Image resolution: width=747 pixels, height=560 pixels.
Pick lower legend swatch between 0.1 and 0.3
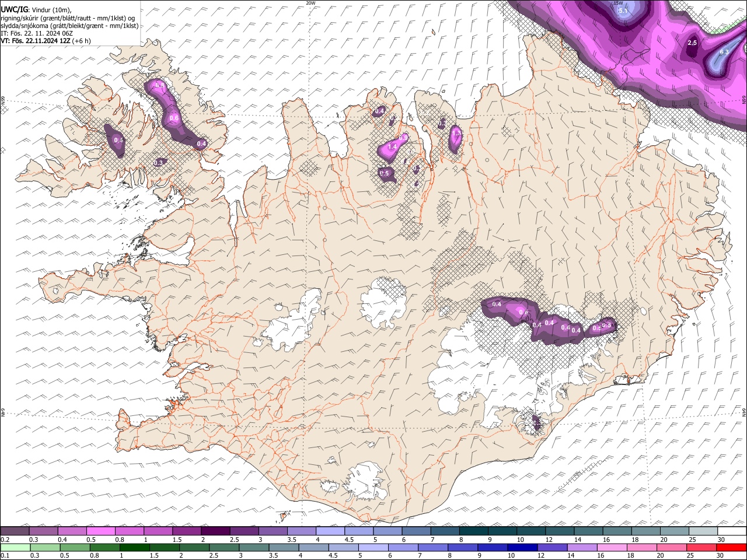[15, 547]
